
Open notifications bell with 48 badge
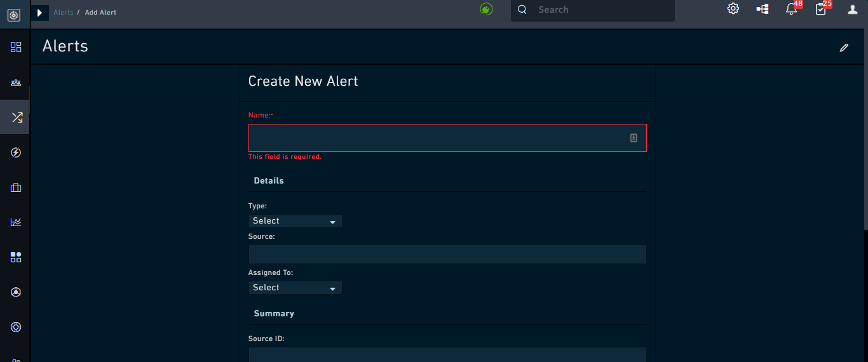792,9
